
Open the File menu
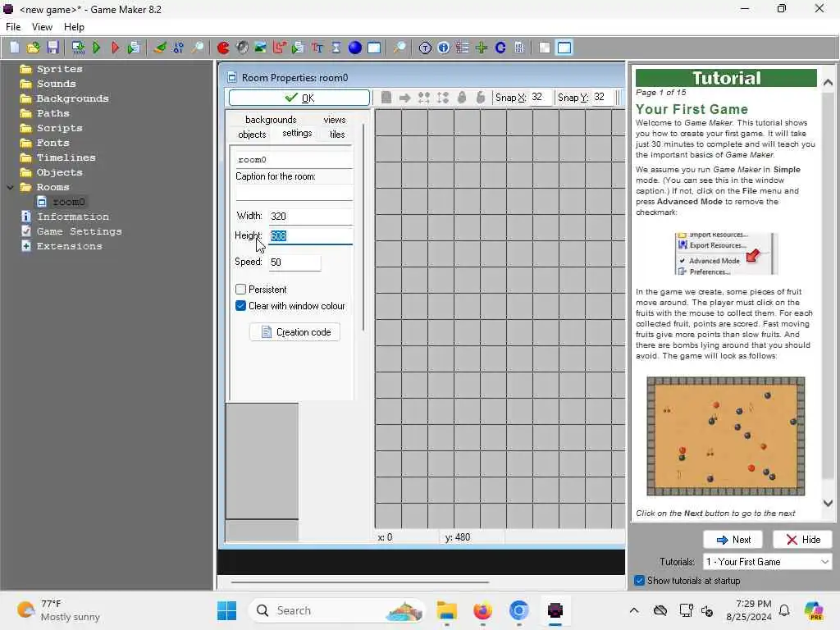tap(13, 27)
